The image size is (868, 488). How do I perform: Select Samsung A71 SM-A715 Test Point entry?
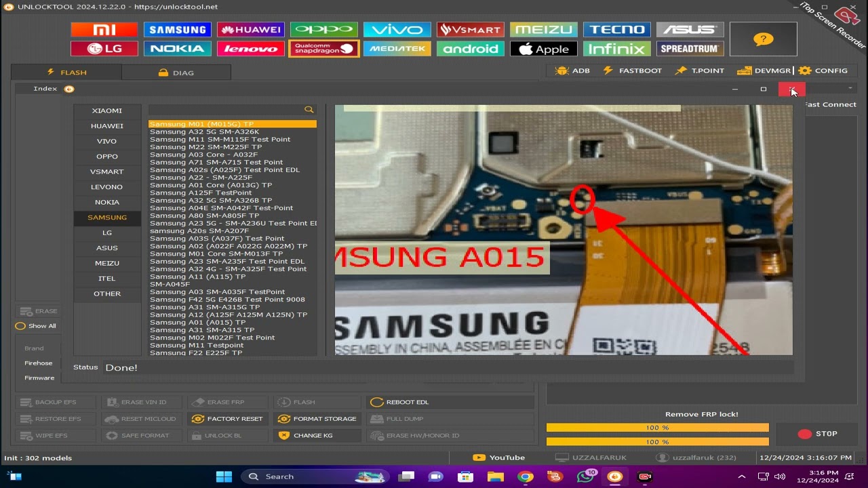tap(233, 162)
